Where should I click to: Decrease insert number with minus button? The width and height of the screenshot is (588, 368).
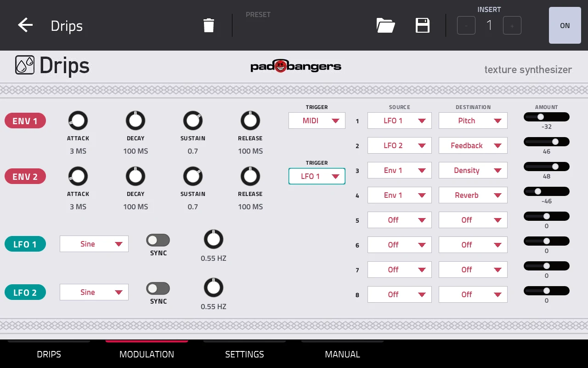[x=466, y=25]
